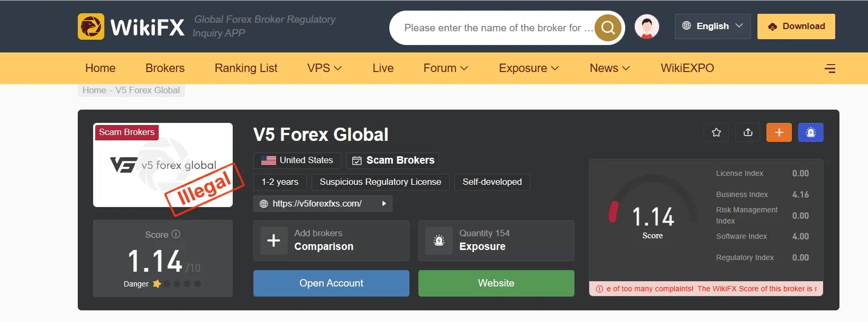Click the orange plus button
The height and width of the screenshot is (322, 868).
(779, 132)
